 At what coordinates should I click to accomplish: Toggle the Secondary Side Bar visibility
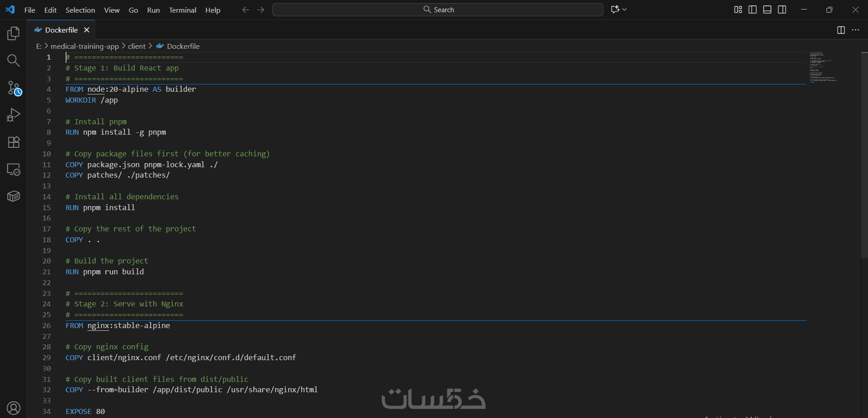point(782,9)
